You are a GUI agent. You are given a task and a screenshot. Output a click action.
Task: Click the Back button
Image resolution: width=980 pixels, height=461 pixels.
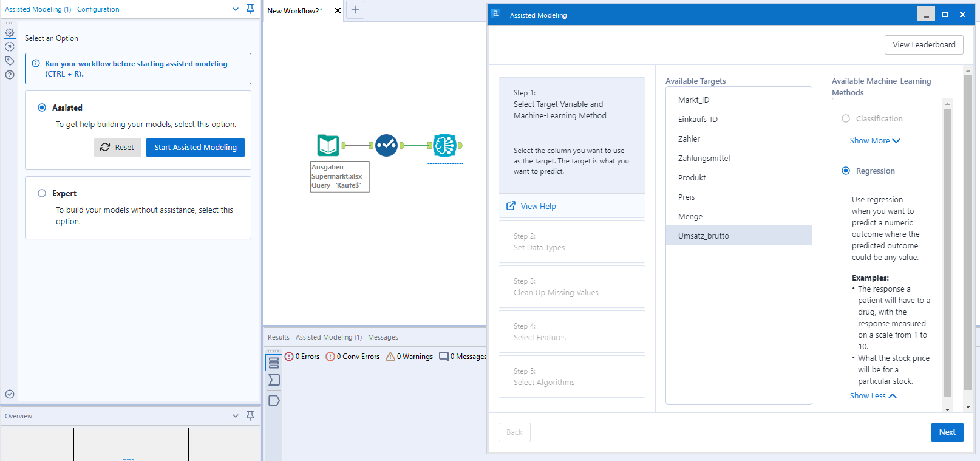coord(514,432)
